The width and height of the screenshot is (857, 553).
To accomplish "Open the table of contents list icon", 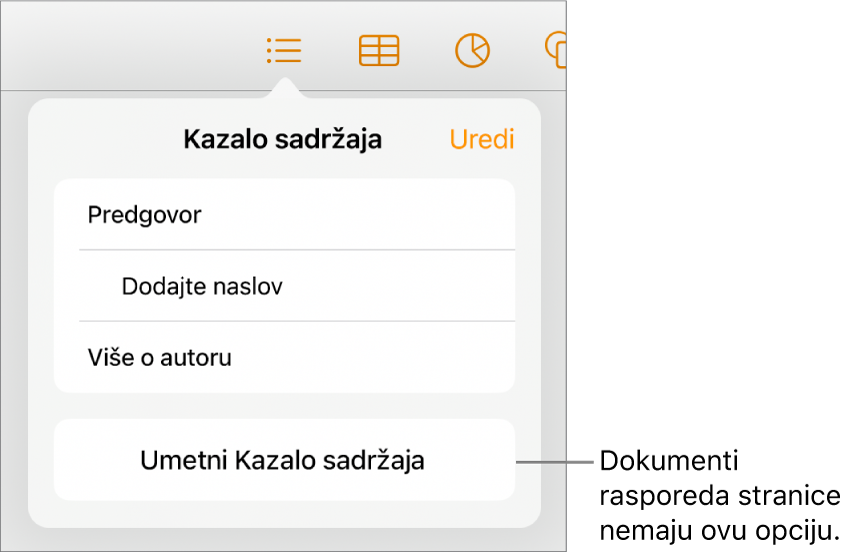I will (284, 51).
